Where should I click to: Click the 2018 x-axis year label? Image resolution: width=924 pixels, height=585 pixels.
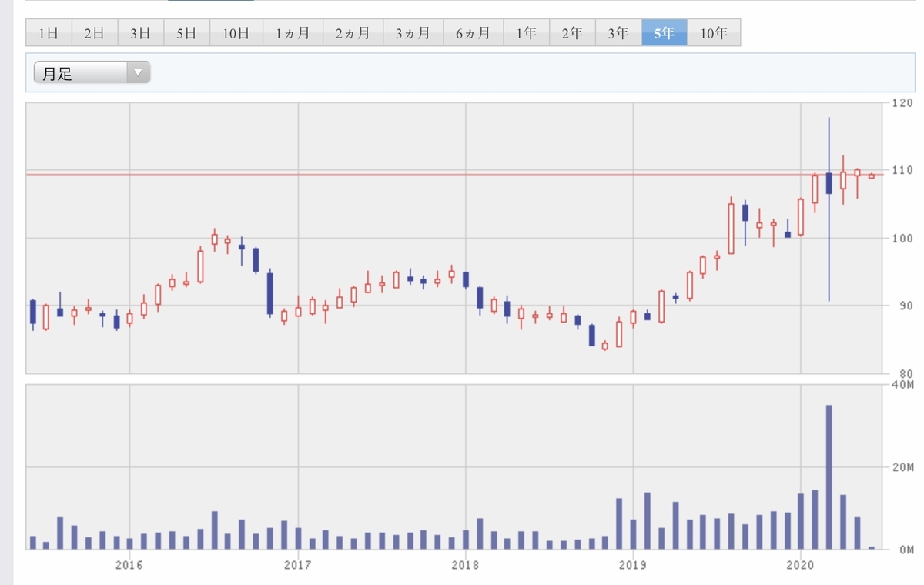pos(465,563)
